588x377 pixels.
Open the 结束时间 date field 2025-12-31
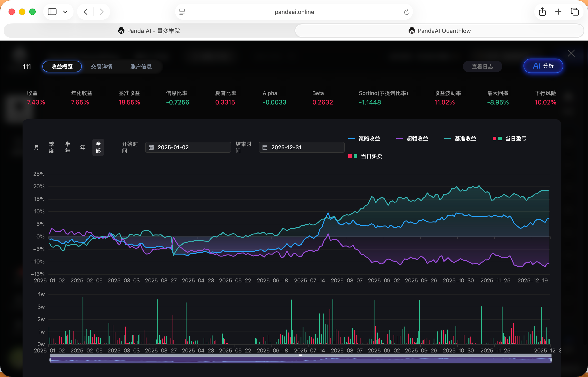[302, 147]
